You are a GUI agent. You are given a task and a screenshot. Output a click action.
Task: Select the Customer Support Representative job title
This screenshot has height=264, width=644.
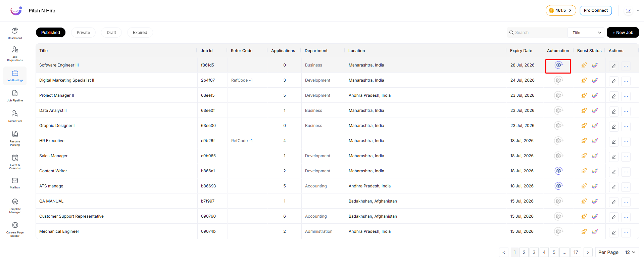pyautogui.click(x=71, y=216)
